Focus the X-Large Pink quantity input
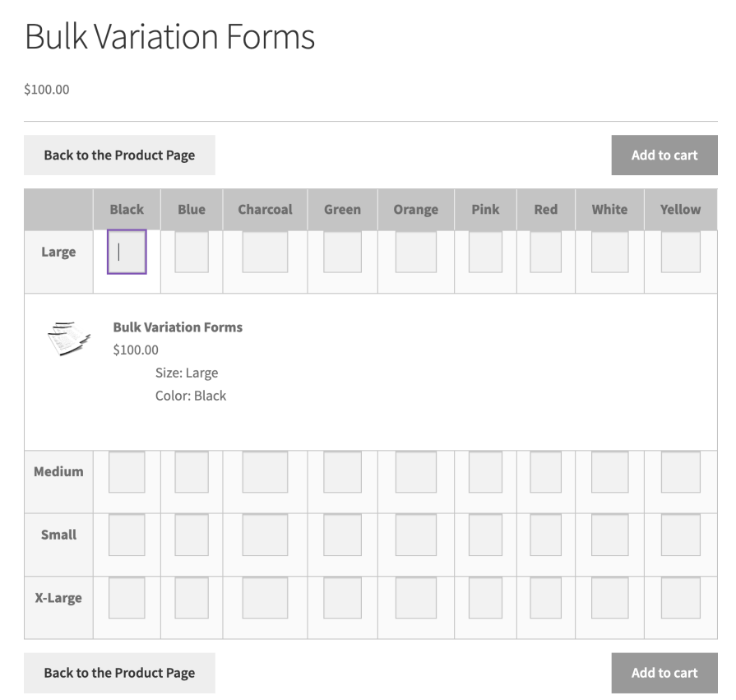Image resolution: width=736 pixels, height=700 pixels. point(485,598)
